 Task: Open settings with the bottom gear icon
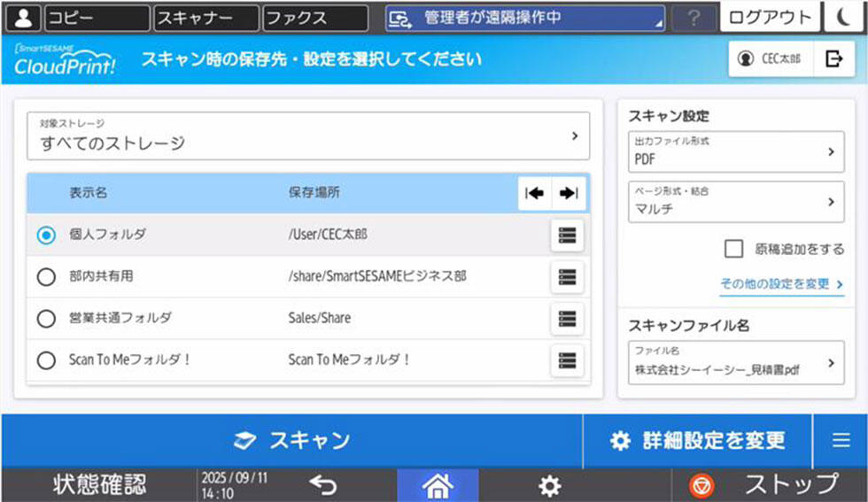550,484
